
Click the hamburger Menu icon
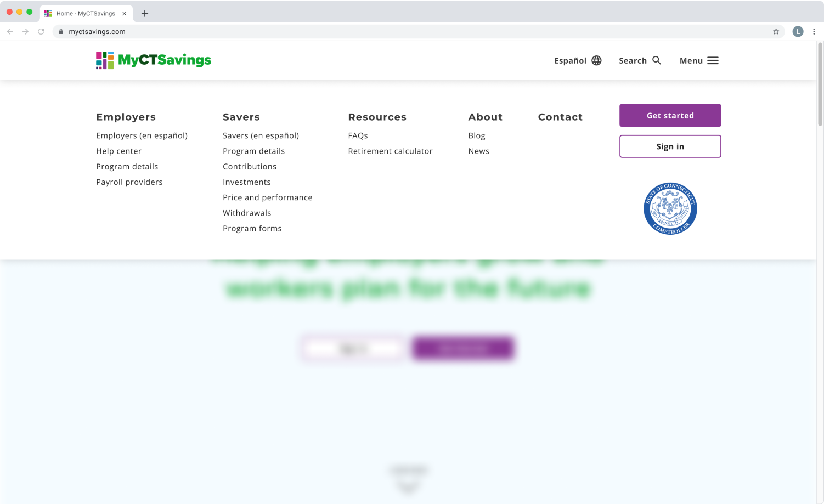[x=712, y=60]
